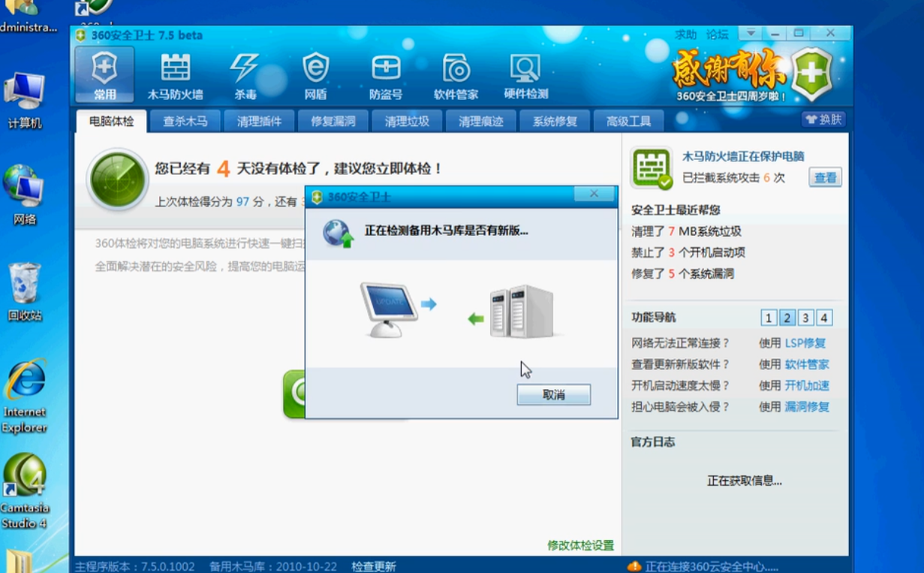The height and width of the screenshot is (573, 924).
Task: Open 网络 desktop icon
Action: click(x=25, y=195)
